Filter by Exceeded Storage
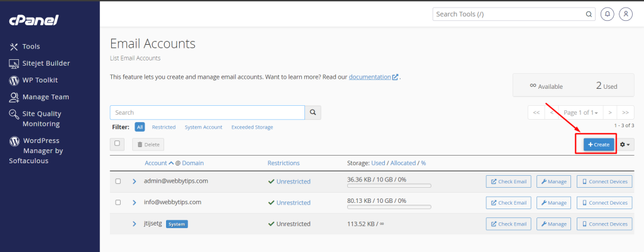The image size is (644, 252). [x=252, y=127]
